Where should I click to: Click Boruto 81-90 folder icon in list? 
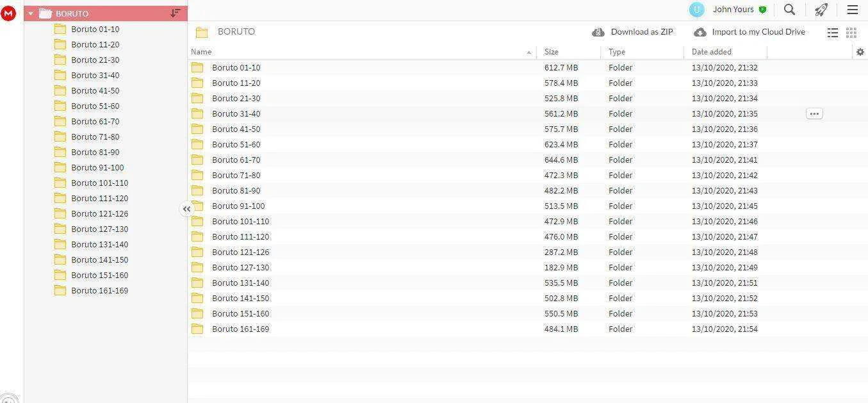[197, 190]
